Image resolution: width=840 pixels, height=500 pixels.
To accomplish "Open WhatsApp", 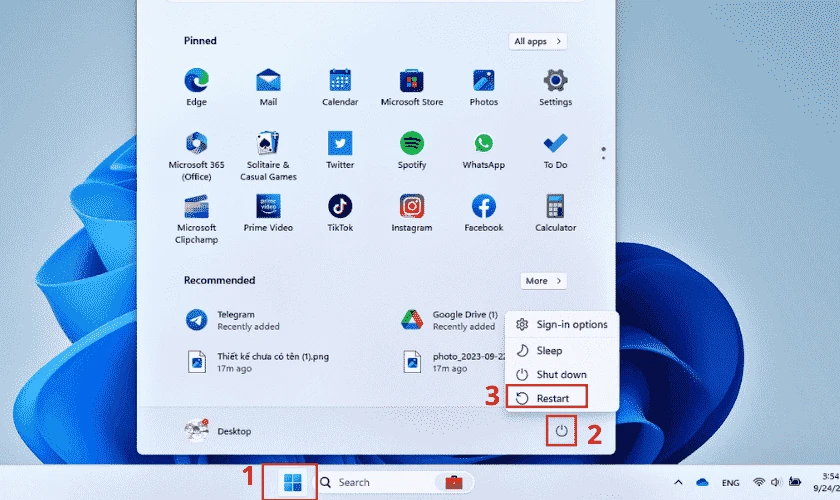I will [x=483, y=151].
